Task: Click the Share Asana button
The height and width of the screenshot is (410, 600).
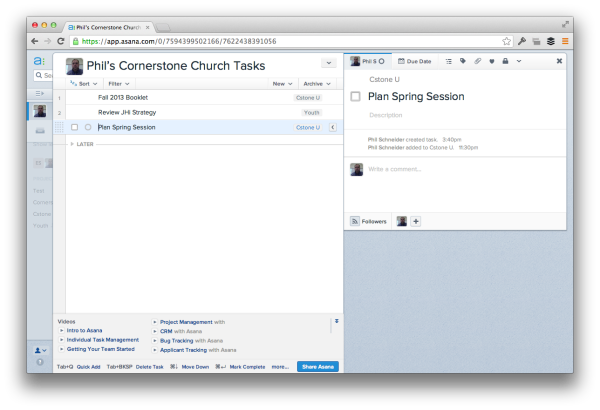Action: (x=318, y=367)
